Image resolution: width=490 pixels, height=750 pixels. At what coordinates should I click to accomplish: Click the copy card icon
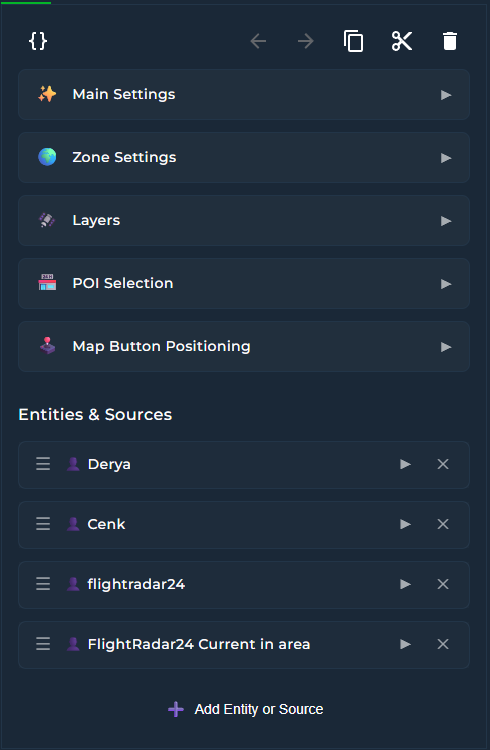point(354,41)
